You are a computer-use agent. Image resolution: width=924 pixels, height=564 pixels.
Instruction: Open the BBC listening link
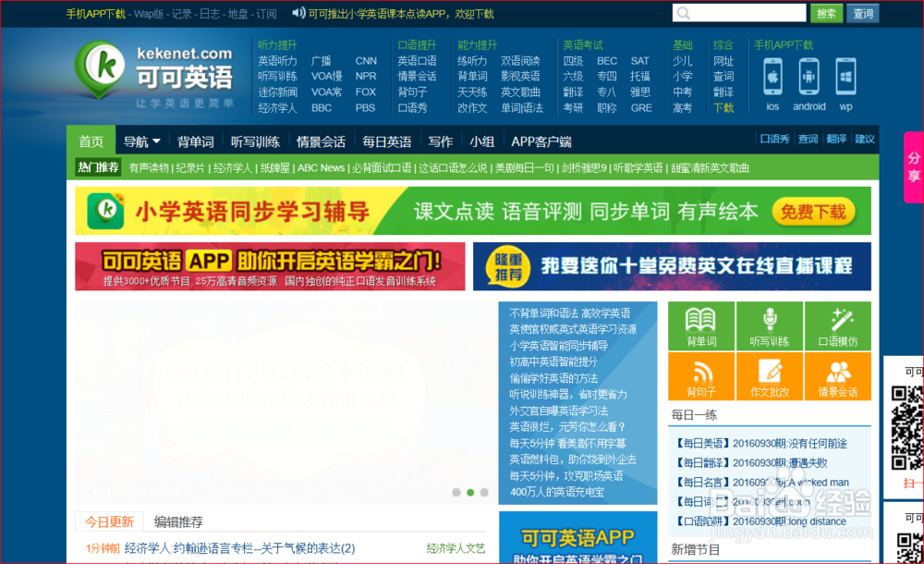click(x=322, y=108)
